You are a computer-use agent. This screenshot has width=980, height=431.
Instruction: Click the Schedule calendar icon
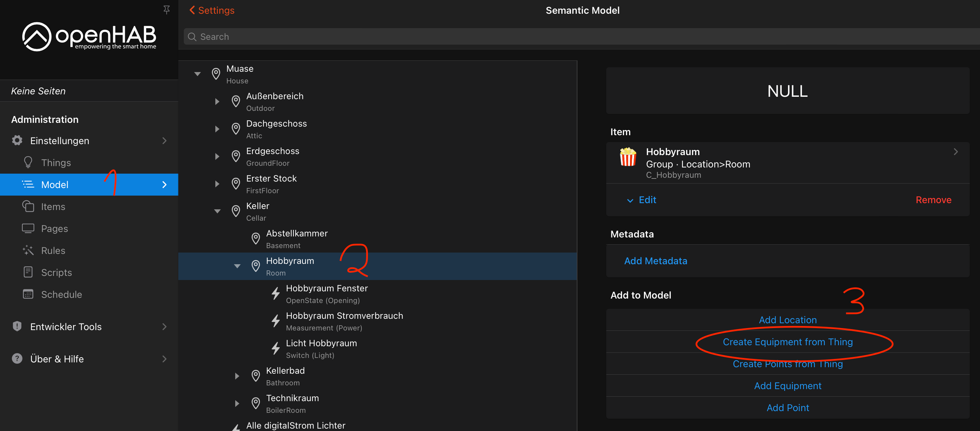(x=28, y=294)
